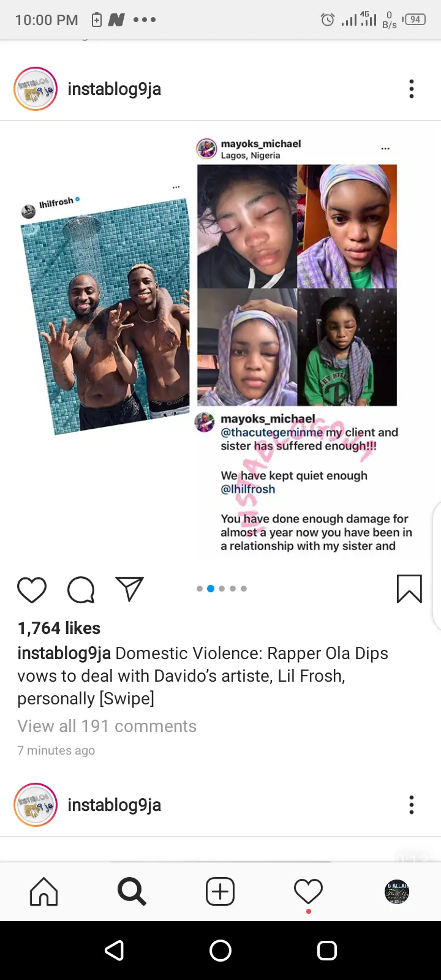View all 191 comments
This screenshot has height=980, width=441.
[107, 726]
